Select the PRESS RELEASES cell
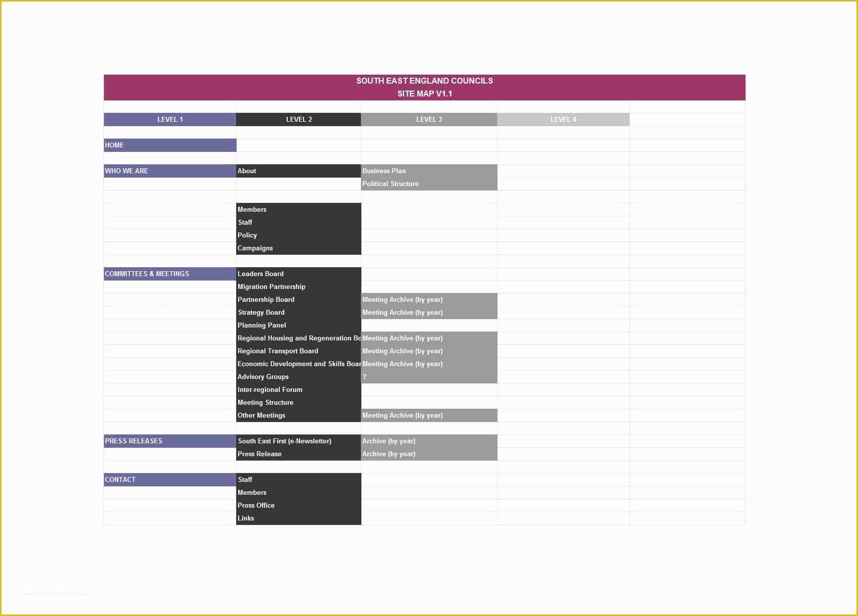Screen dimensions: 858x616 click(170, 441)
